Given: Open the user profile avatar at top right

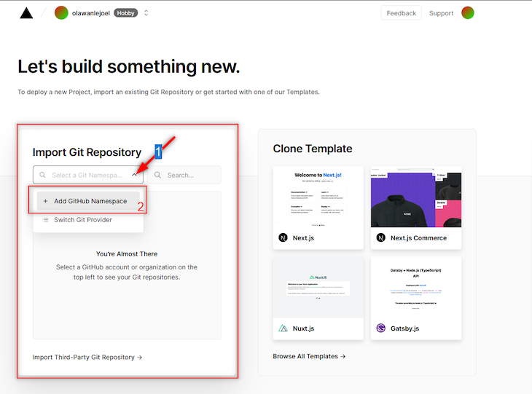Looking at the screenshot, I should (x=468, y=13).
